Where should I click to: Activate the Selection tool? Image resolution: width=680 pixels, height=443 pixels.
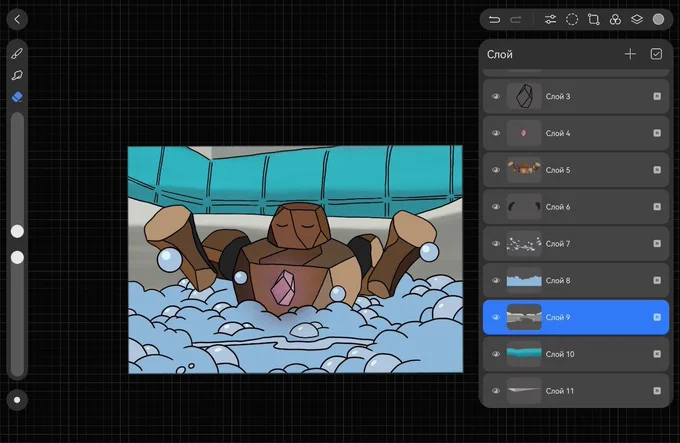[572, 20]
